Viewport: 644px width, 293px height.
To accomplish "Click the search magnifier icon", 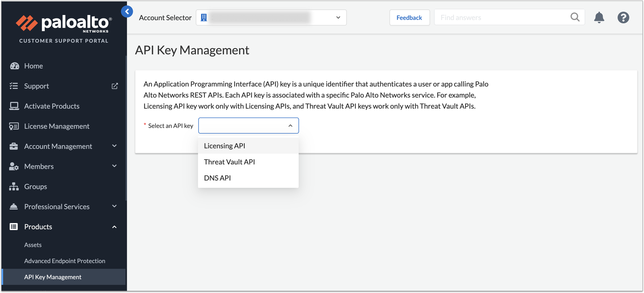I will coord(575,17).
